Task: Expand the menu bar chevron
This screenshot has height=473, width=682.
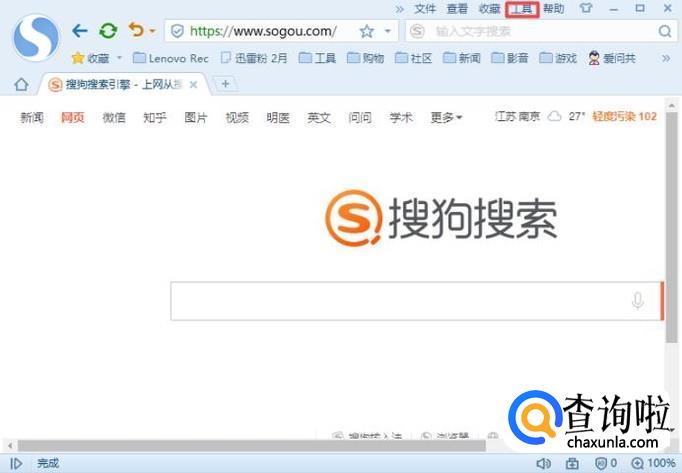Action: 399,9
